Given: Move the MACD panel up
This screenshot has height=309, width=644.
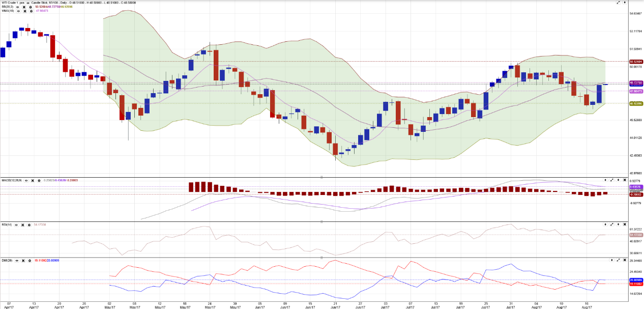Looking at the screenshot, I should [605, 180].
